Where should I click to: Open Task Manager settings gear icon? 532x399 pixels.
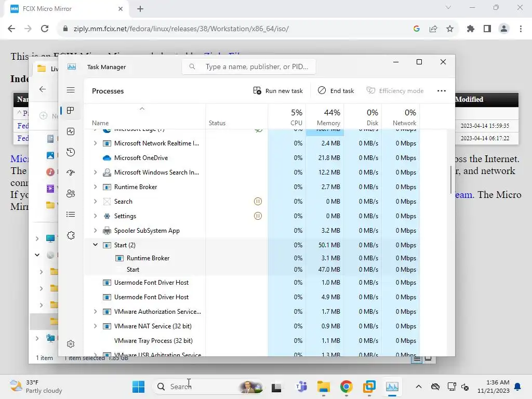click(71, 344)
